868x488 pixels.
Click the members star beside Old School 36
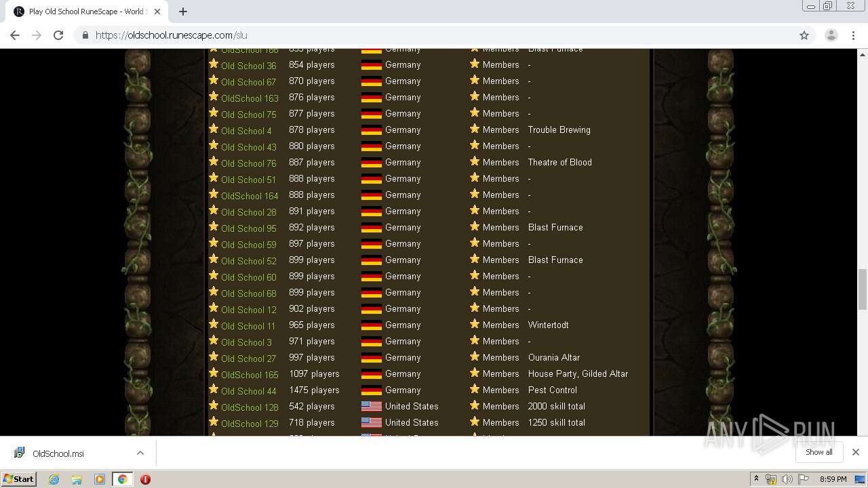point(475,64)
